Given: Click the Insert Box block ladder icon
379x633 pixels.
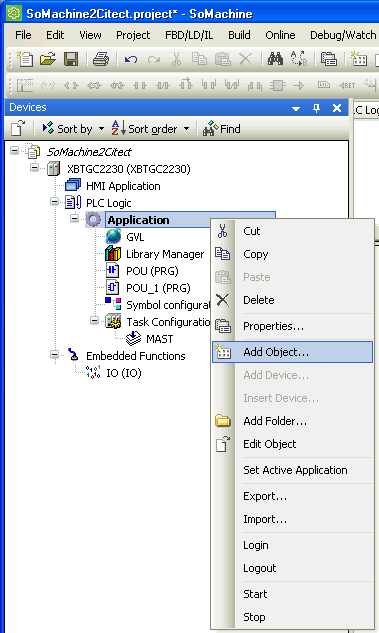Looking at the screenshot, I should point(278,85).
